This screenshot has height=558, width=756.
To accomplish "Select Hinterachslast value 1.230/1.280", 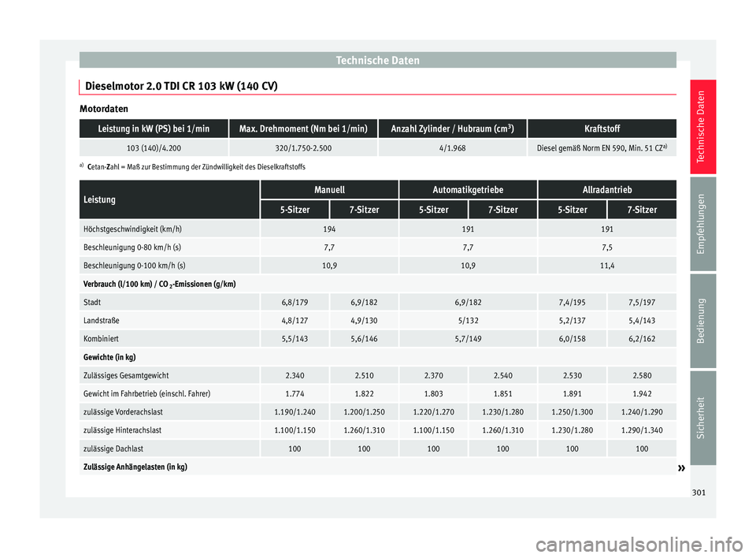I will pyautogui.click(x=573, y=431).
